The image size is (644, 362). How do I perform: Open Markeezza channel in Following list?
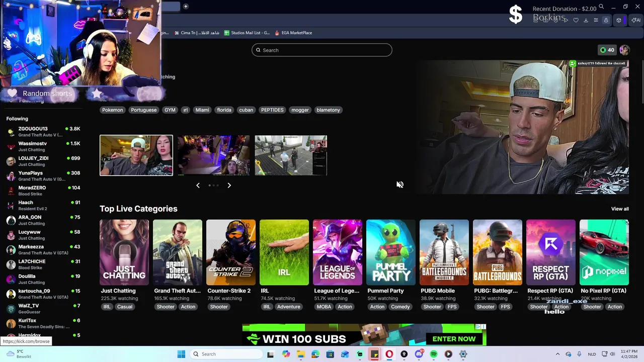coord(44,249)
